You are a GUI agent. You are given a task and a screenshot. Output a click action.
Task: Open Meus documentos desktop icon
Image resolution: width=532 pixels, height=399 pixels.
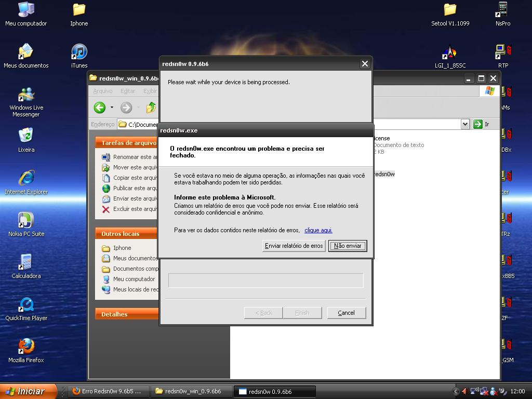26,56
